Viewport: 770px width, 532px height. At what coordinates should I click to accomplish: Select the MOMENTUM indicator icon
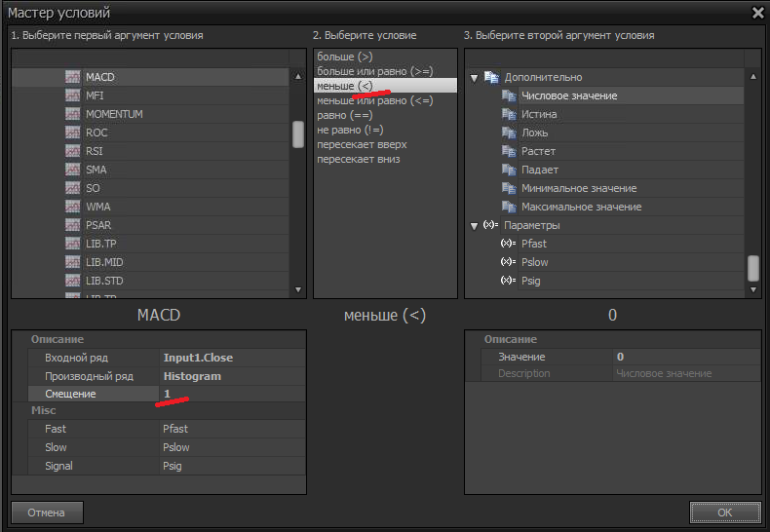(x=72, y=114)
